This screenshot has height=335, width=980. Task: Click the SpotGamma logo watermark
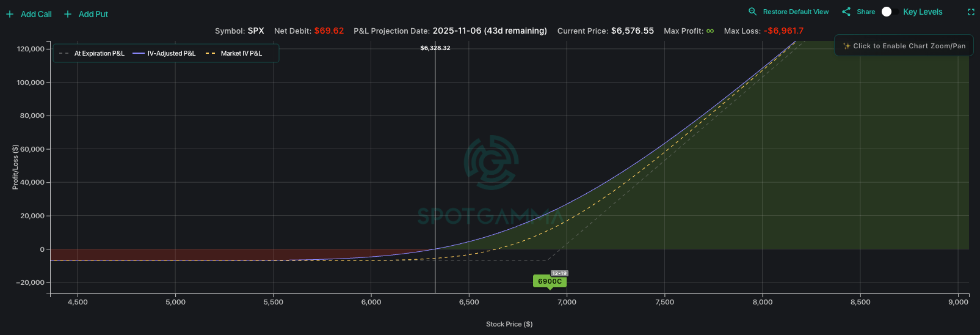pyautogui.click(x=491, y=163)
